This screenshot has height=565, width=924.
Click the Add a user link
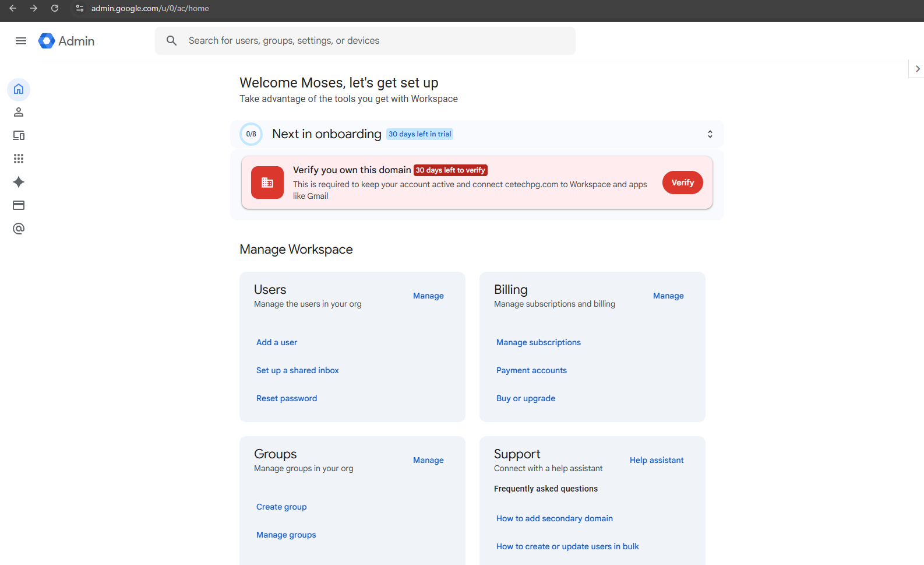(277, 342)
